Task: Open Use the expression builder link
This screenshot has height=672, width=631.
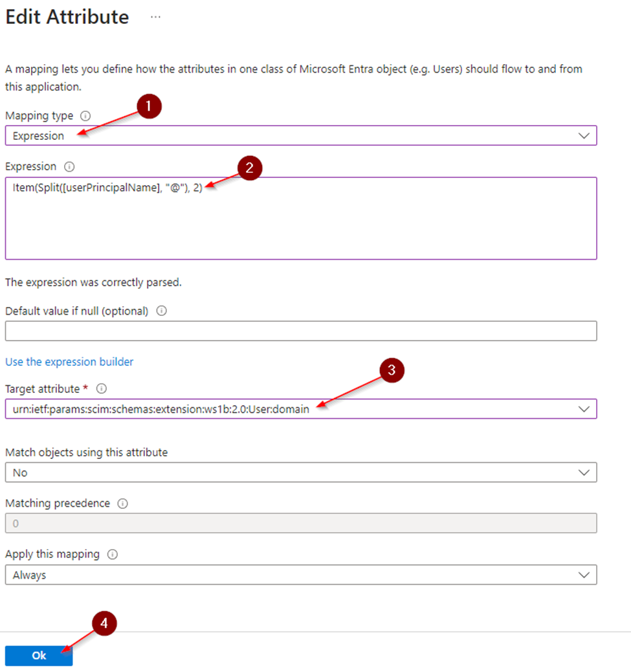Action: click(x=69, y=362)
